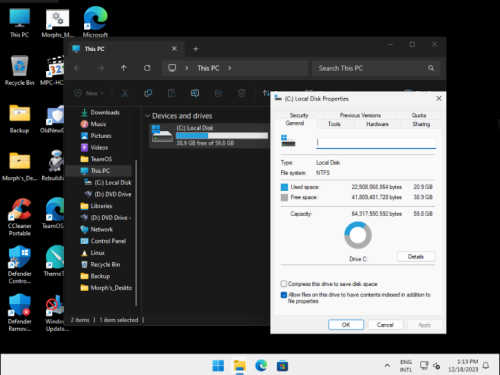Open Microsoft Edge from the taskbar
This screenshot has width=500, height=375.
pyautogui.click(x=261, y=366)
